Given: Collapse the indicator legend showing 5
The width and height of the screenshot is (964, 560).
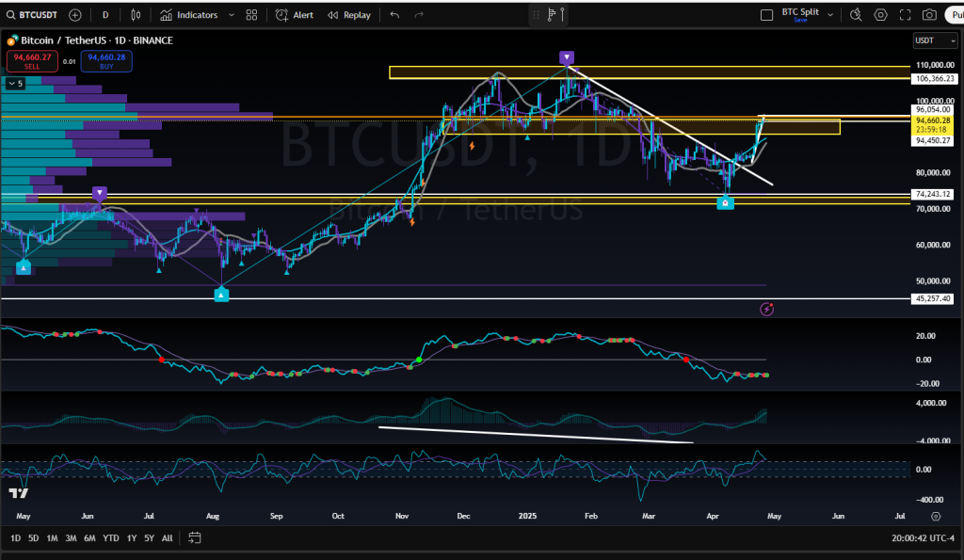Looking at the screenshot, I should (x=15, y=84).
